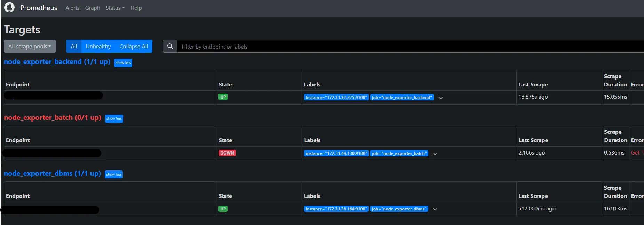Click the redacted endpoint in batch row
644x225 pixels.
pyautogui.click(x=52, y=153)
